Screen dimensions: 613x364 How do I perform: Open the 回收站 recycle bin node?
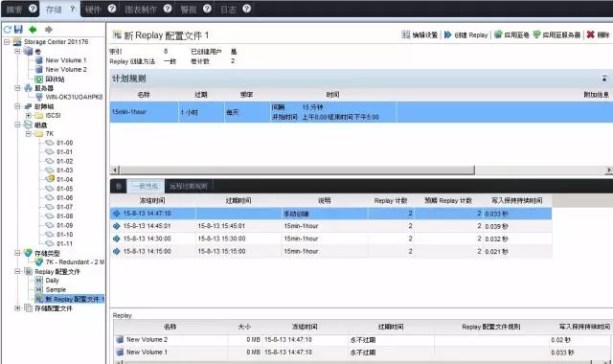pyautogui.click(x=55, y=79)
